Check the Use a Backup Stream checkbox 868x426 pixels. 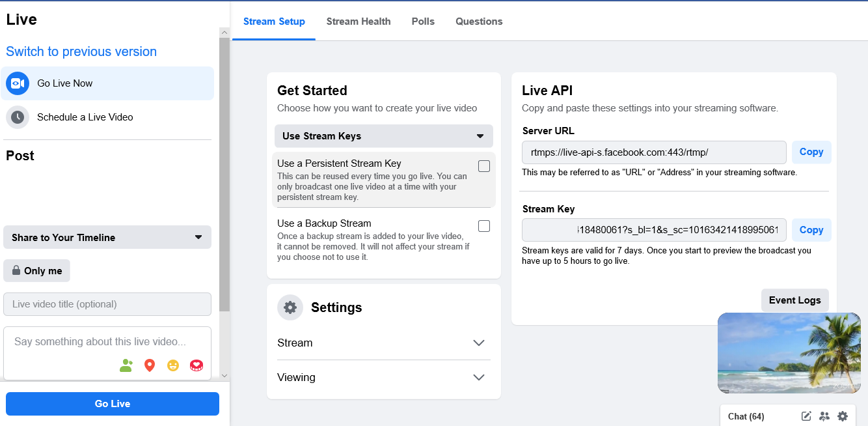pyautogui.click(x=484, y=226)
